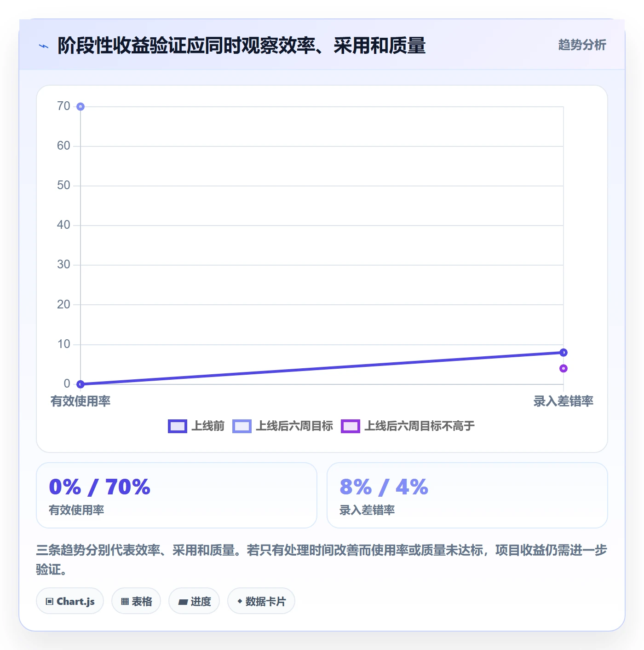Click the y-axis label 60
The image size is (644, 650).
[x=63, y=146]
